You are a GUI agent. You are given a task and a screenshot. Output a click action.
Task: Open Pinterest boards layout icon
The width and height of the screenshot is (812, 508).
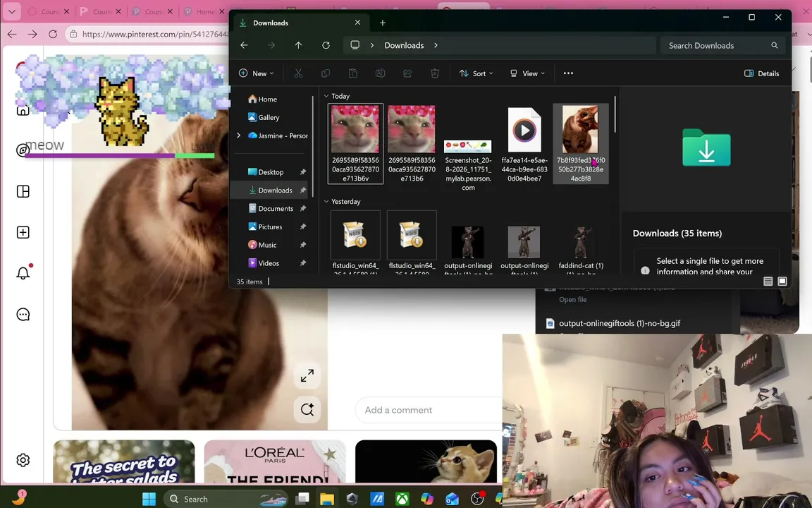(x=23, y=191)
